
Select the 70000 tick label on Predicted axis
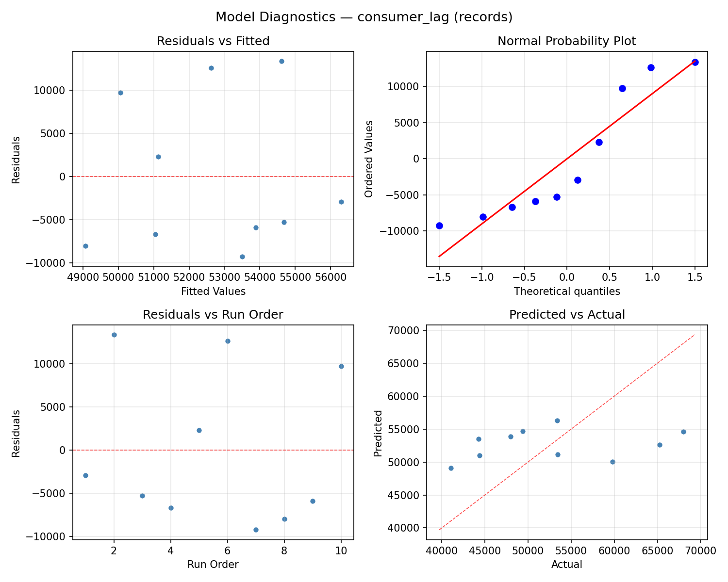(x=404, y=330)
